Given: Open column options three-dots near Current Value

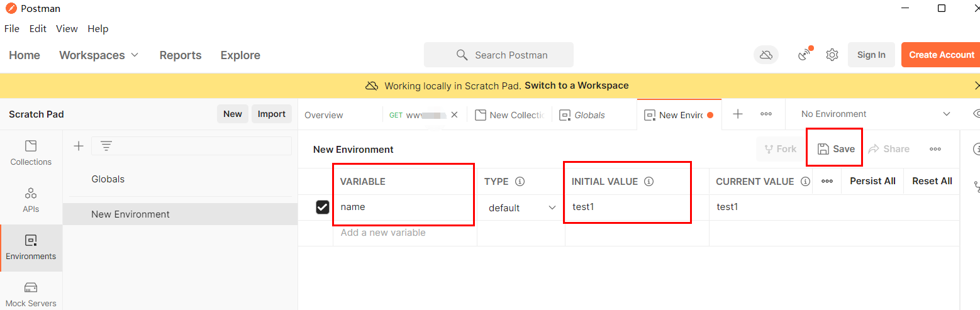Looking at the screenshot, I should [827, 181].
